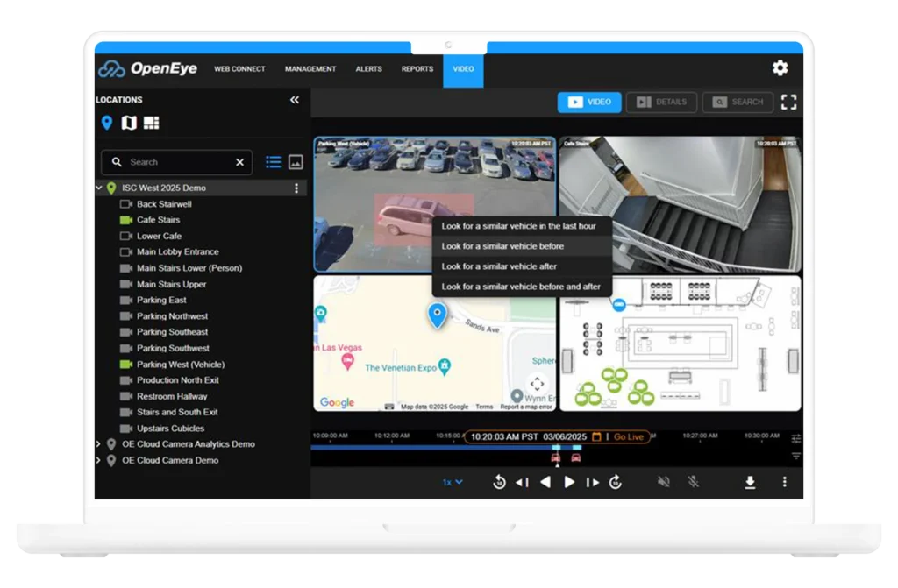Choose Look for a similar vehicle after
This screenshot has width=898, height=588.
[x=522, y=266]
